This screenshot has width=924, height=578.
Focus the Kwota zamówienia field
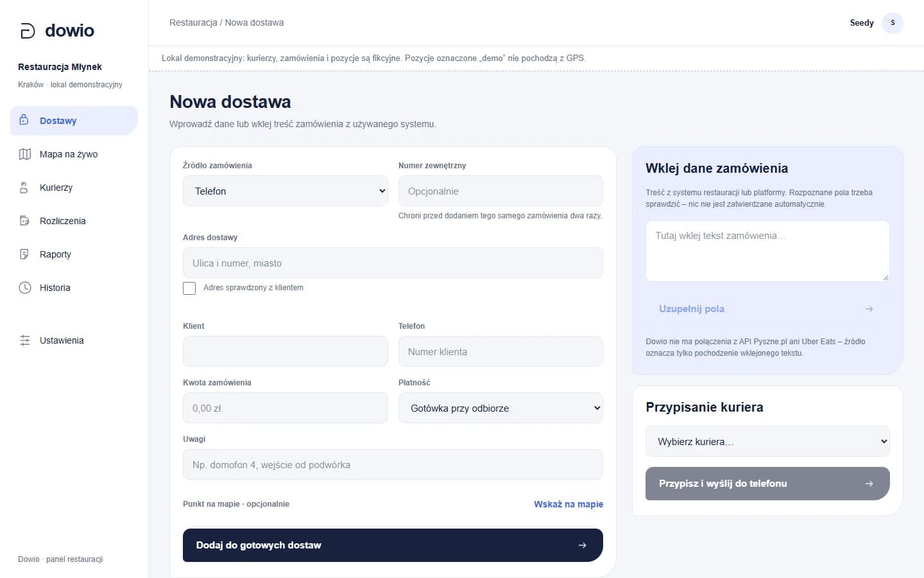coord(286,408)
